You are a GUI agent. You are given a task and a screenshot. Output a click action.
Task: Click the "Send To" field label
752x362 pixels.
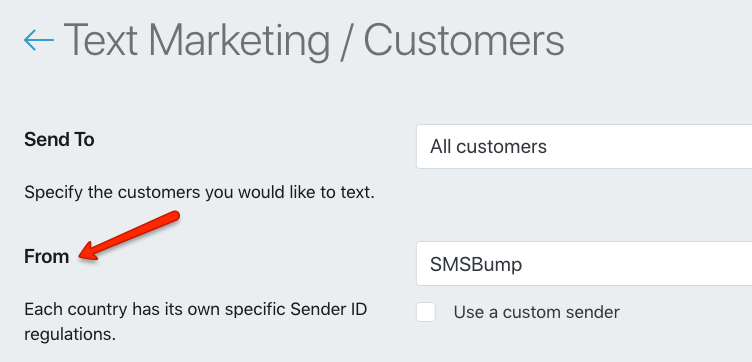(59, 140)
